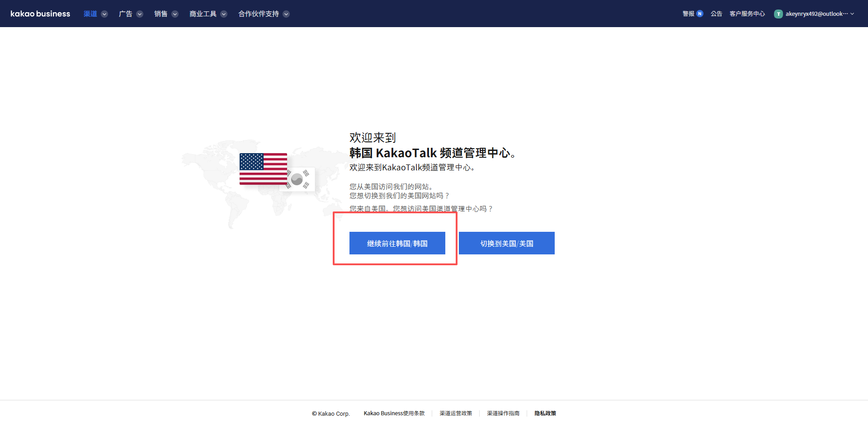
Task: Click the green T profile avatar
Action: tap(778, 14)
